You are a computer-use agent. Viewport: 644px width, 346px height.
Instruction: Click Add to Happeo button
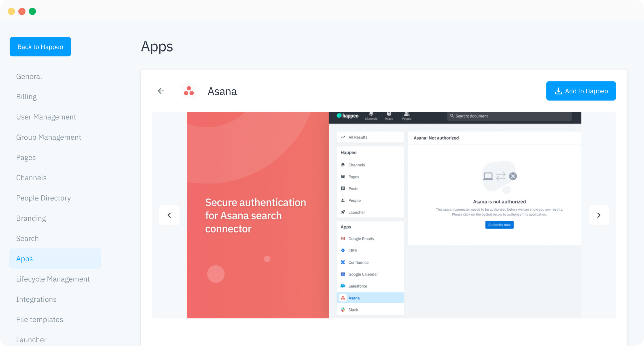click(x=581, y=91)
